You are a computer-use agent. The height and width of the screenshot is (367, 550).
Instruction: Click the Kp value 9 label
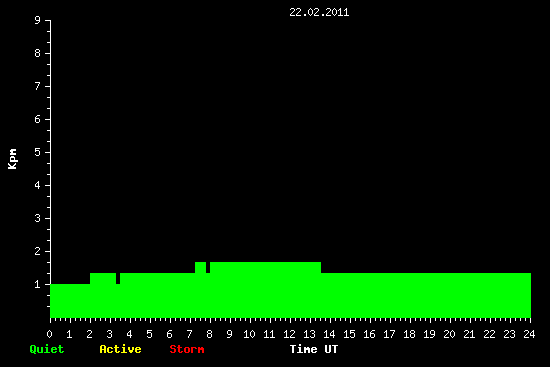click(38, 20)
